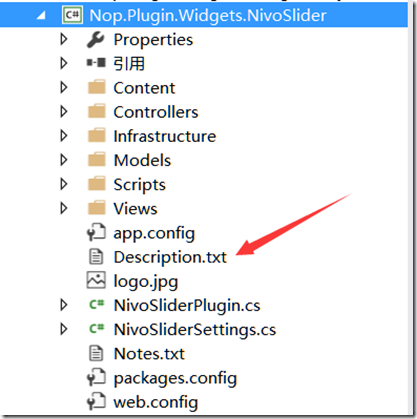
Task: Expand the NivoSliderSettings.cs node
Action: point(64,329)
